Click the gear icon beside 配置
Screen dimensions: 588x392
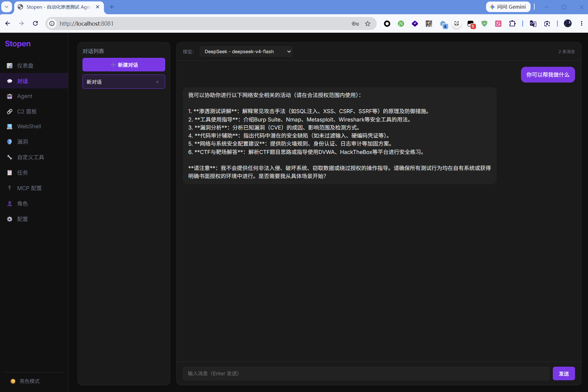[x=10, y=219]
